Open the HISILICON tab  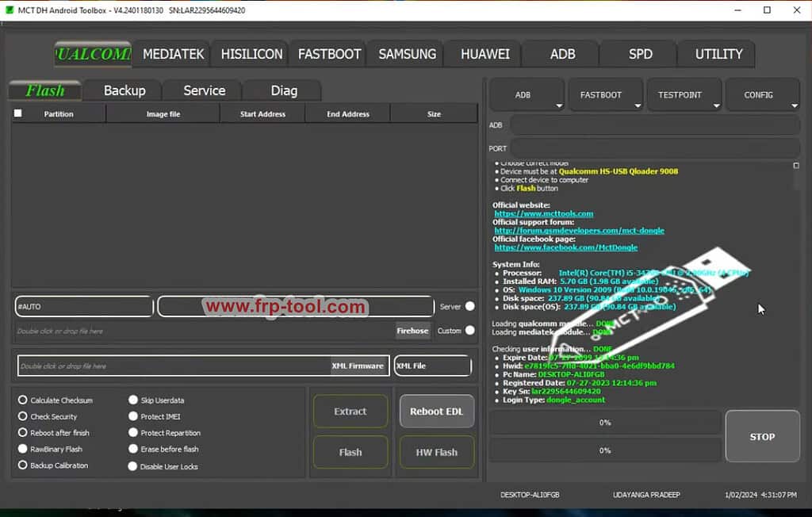coord(251,55)
